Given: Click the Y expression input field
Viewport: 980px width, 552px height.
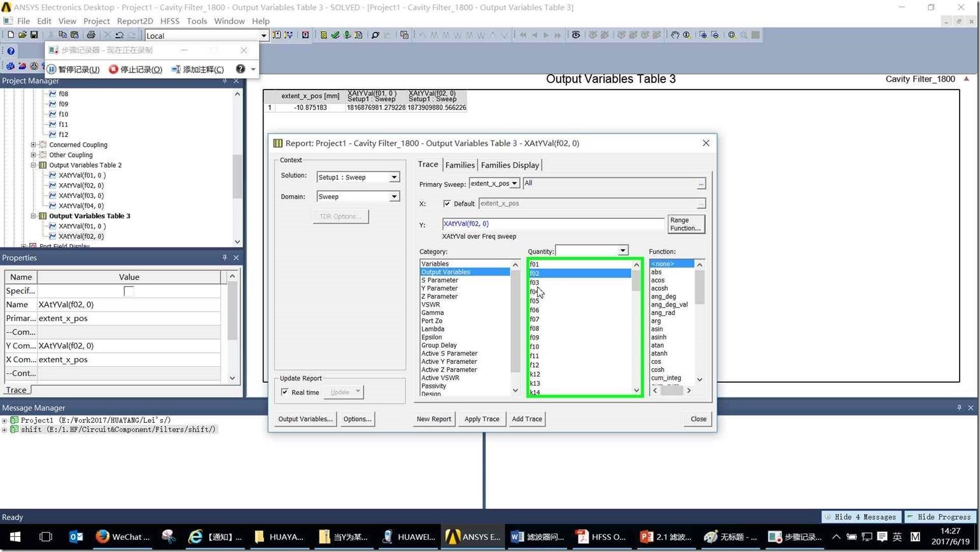Looking at the screenshot, I should pyautogui.click(x=553, y=224).
